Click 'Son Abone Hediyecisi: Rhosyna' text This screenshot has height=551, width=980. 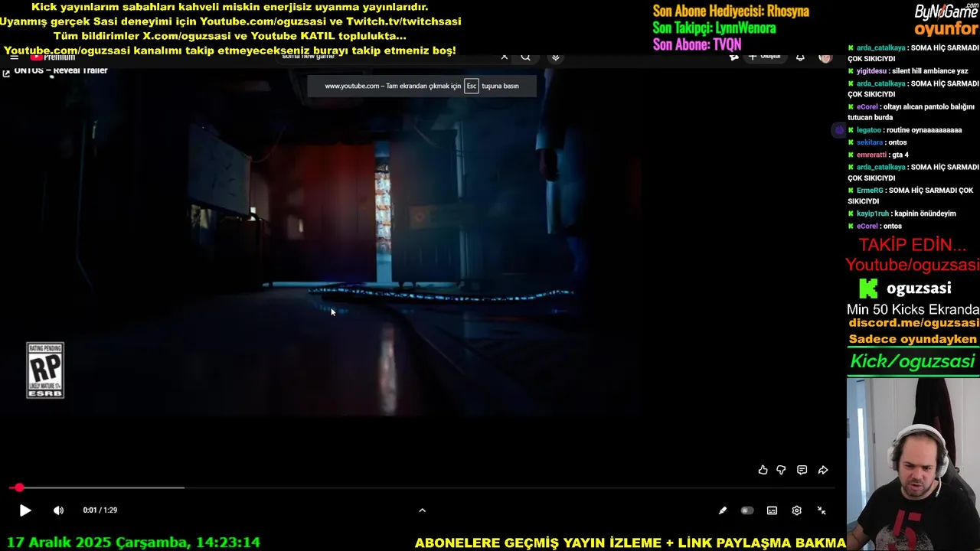pos(730,11)
